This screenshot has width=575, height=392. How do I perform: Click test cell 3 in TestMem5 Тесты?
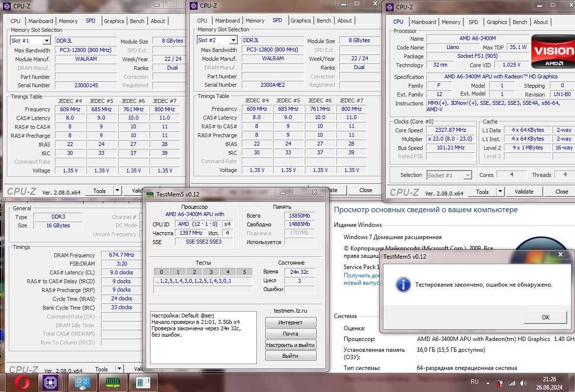(211, 272)
